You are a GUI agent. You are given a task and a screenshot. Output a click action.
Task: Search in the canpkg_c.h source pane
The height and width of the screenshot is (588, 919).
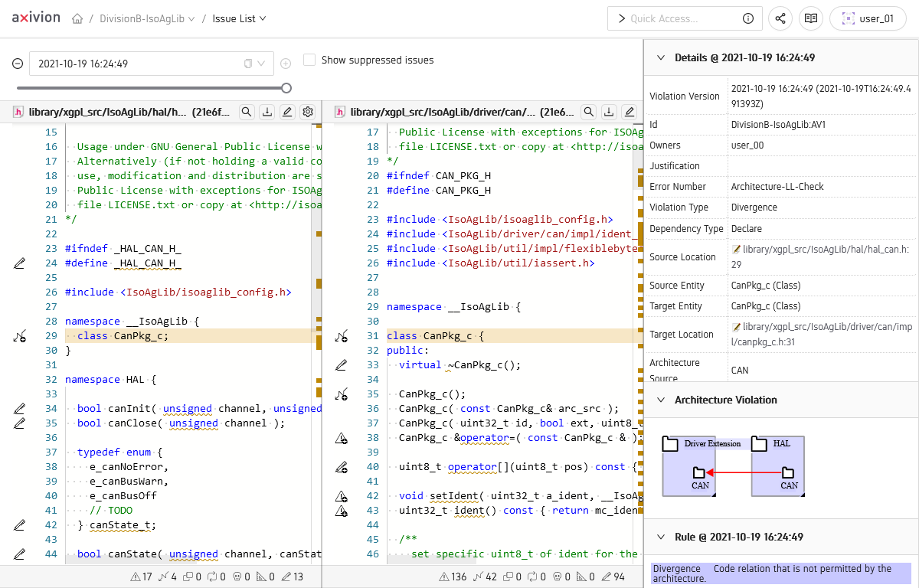[589, 112]
